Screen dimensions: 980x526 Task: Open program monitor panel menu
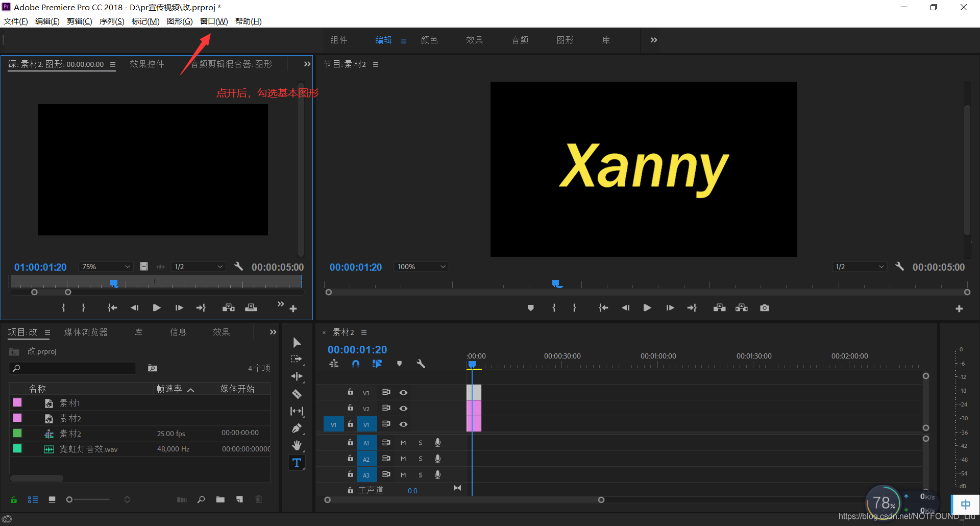[376, 64]
